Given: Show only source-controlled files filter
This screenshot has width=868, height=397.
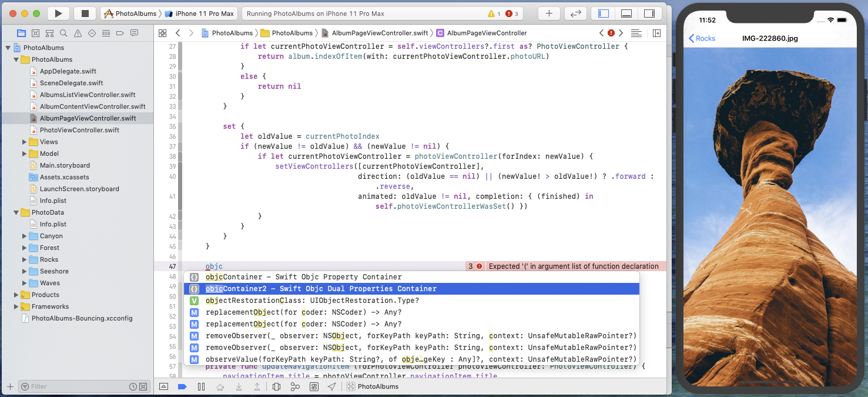Looking at the screenshot, I should click(143, 386).
